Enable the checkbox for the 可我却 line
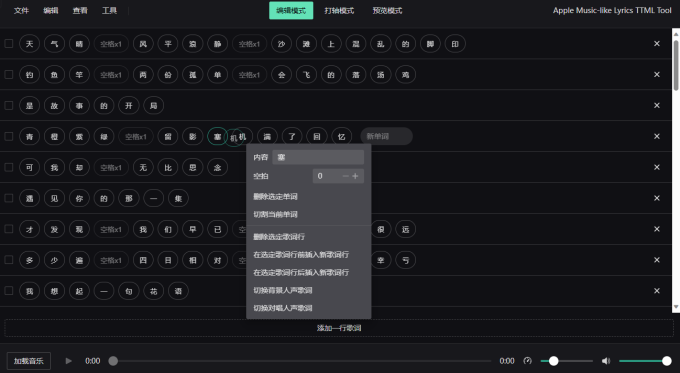This screenshot has width=680, height=373. (9, 167)
